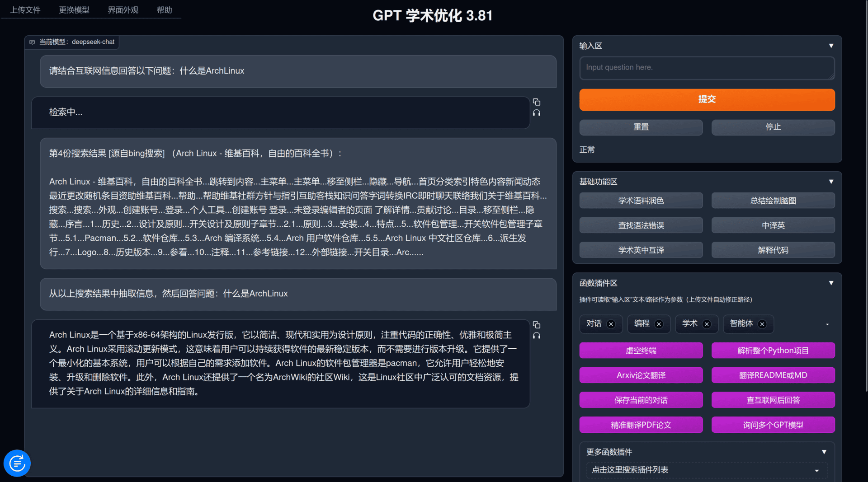Focus the 'Input question here.' text box
This screenshot has height=482, width=868.
coord(707,68)
